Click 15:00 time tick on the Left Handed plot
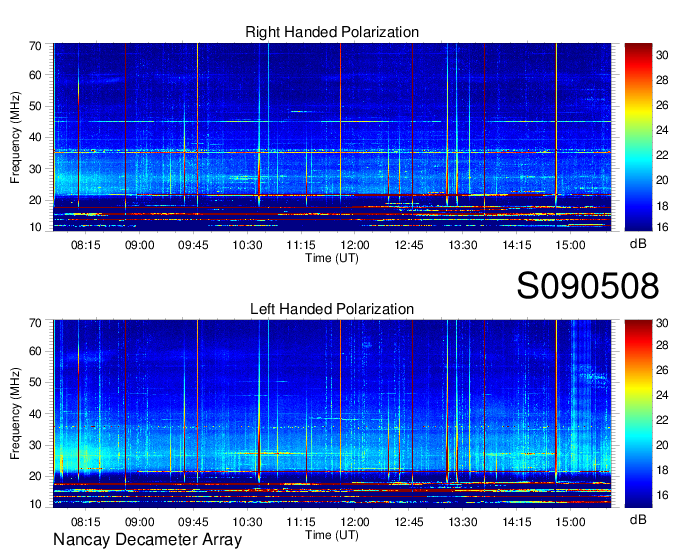This screenshot has height=552, width=680. pyautogui.click(x=570, y=522)
